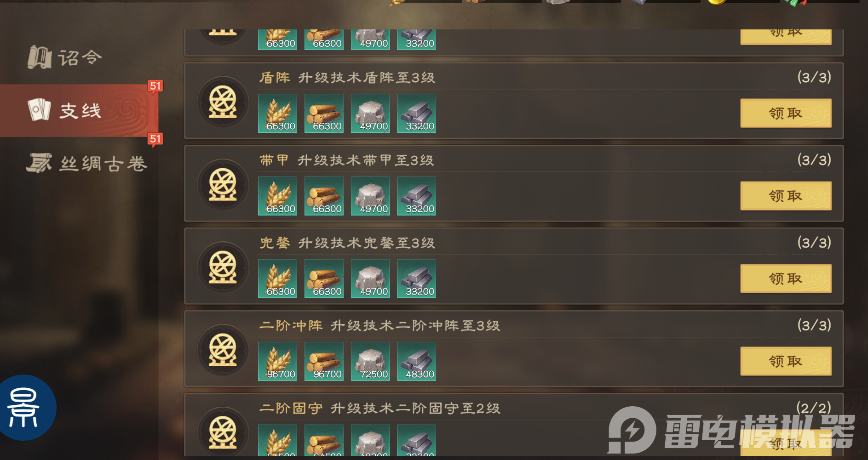Select the 支线 side quests tab
Image resolution: width=868 pixels, height=460 pixels.
[x=79, y=110]
